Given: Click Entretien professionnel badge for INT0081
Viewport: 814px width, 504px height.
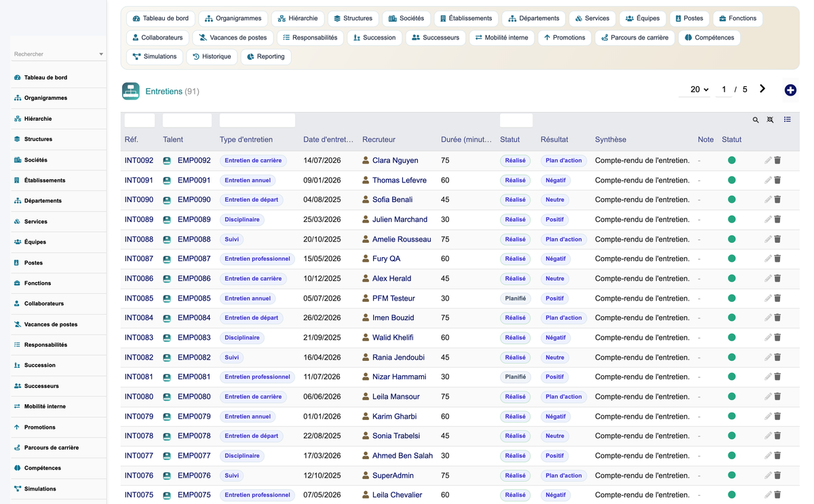Looking at the screenshot, I should (257, 377).
